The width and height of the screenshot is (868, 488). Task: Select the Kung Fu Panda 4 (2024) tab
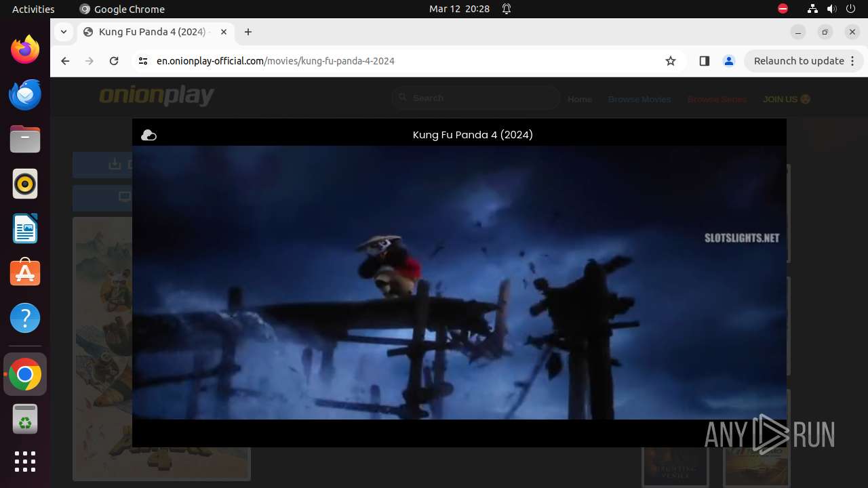(x=156, y=32)
